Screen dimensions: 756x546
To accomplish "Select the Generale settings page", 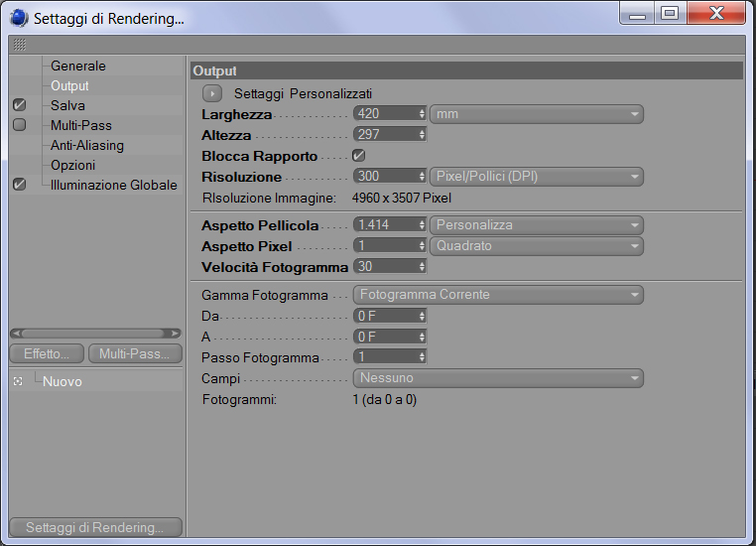I will click(x=78, y=67).
